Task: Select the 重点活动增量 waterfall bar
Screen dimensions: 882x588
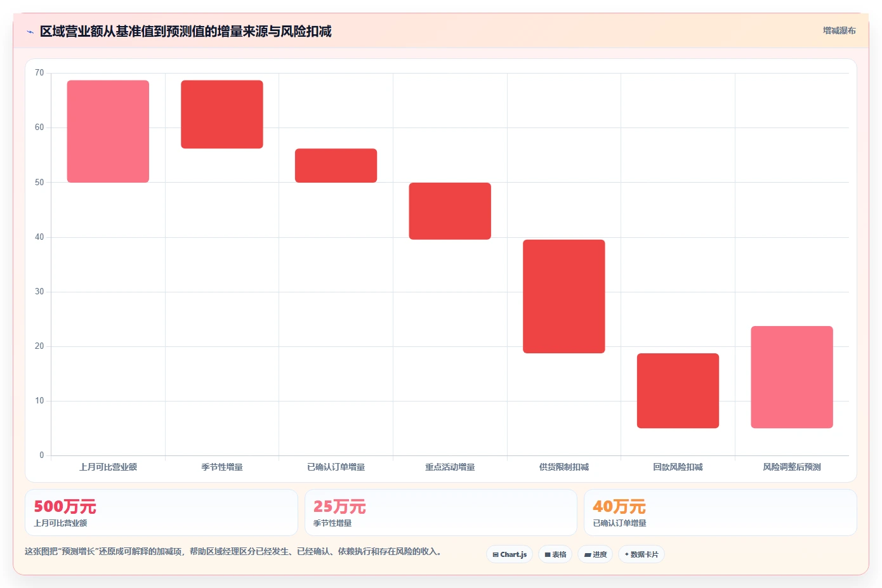Action: [x=450, y=211]
